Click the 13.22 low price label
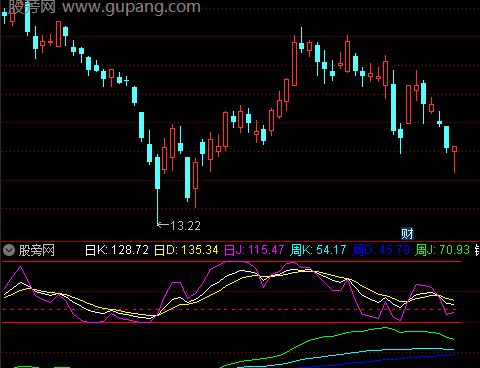Screen dimensions: 480x368 185,226
